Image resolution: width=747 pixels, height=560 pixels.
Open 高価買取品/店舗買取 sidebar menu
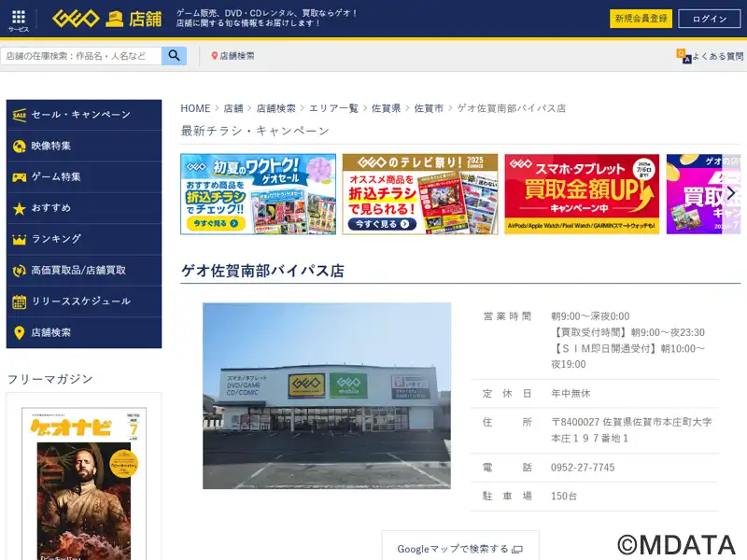[84, 271]
